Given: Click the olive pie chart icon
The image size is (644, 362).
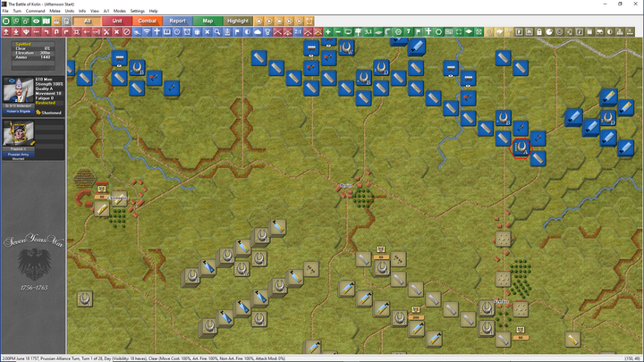Looking at the screenshot, I should coord(549,31).
